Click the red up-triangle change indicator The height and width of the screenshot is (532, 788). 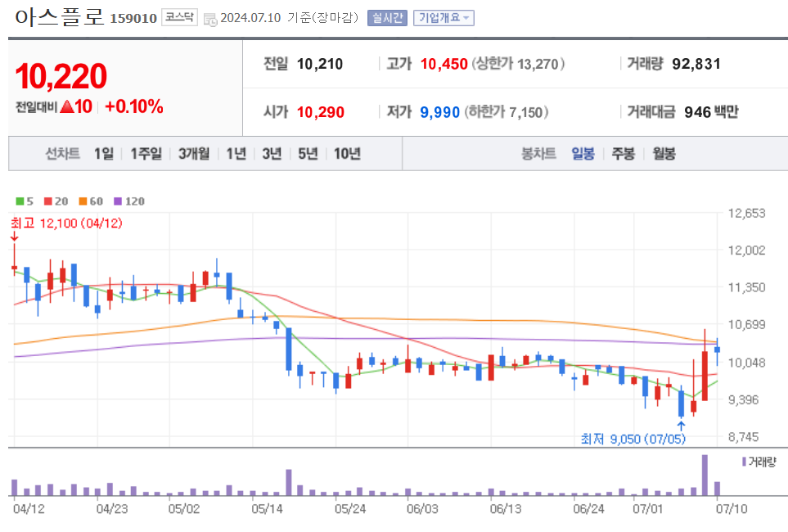[67, 106]
